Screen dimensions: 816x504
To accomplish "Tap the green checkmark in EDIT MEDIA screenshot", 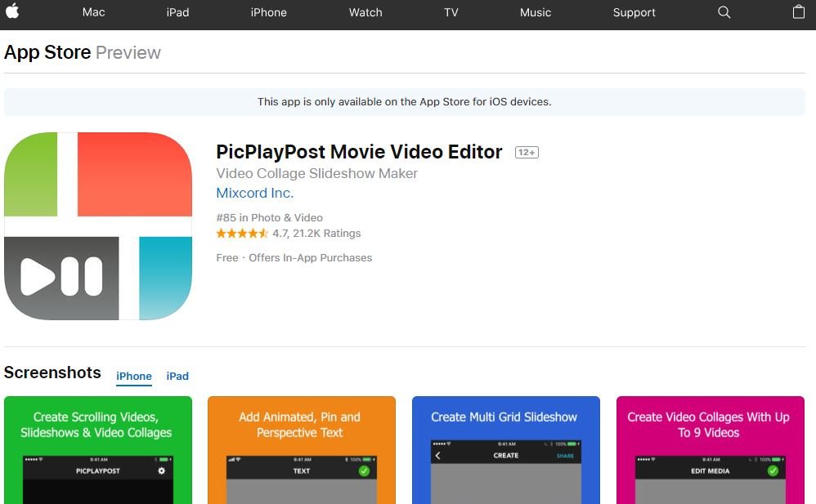I will pos(773,471).
